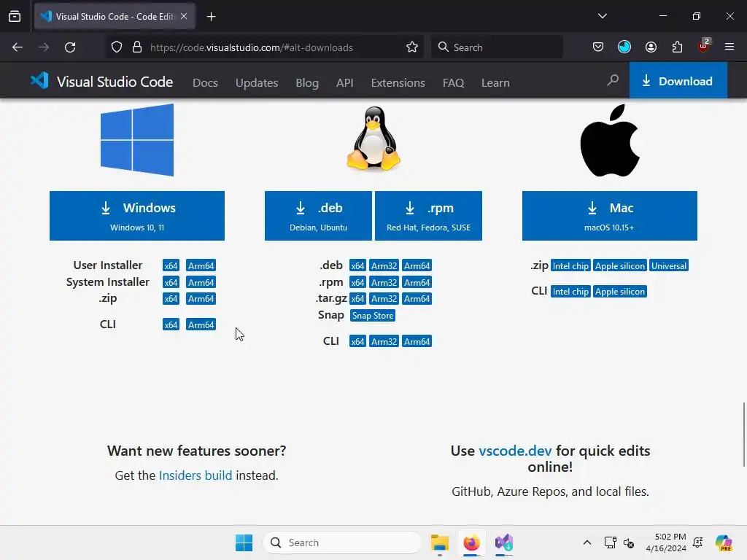747x560 pixels.
Task: Download VS Code for Mac
Action: click(610, 216)
